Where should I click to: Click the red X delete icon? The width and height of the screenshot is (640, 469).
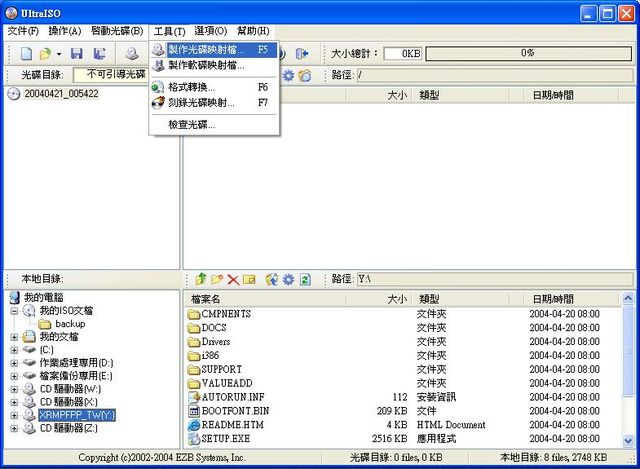click(x=233, y=280)
